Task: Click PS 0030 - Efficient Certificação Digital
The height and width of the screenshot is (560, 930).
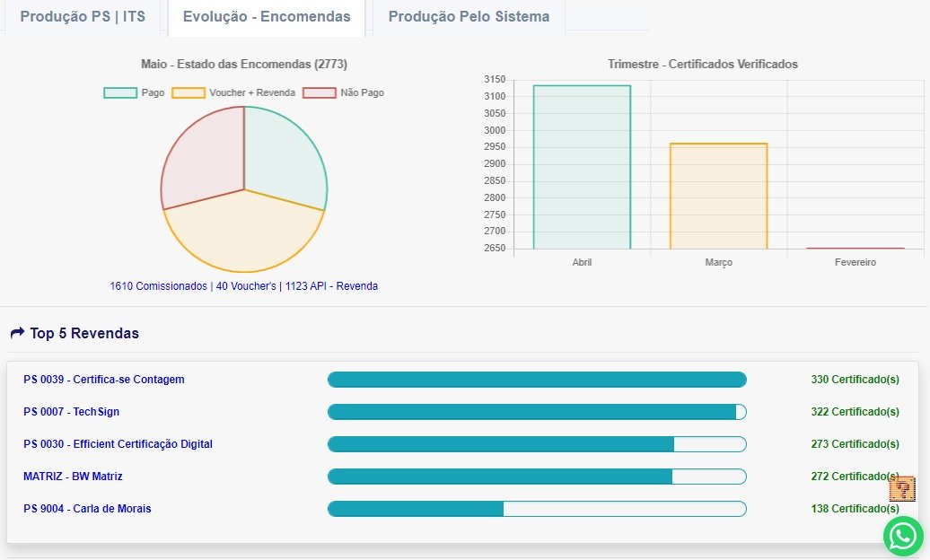Action: 118,444
